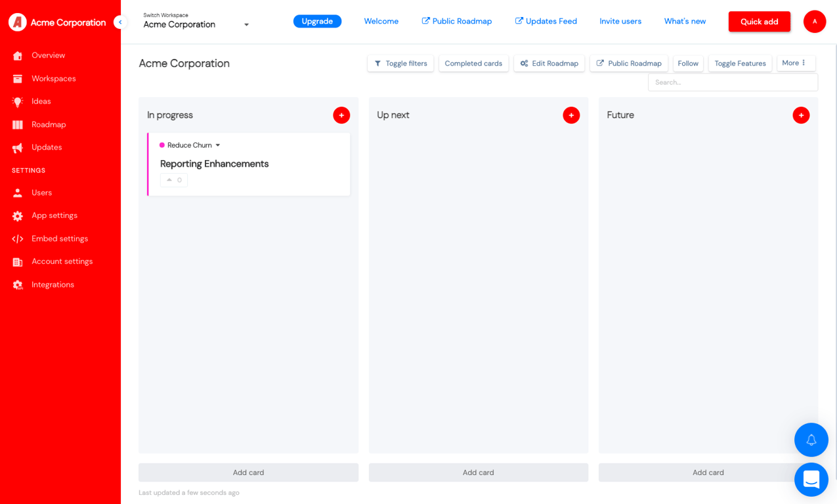Open the notifications bell widget
Viewport: 837px width, 504px height.
click(x=811, y=440)
